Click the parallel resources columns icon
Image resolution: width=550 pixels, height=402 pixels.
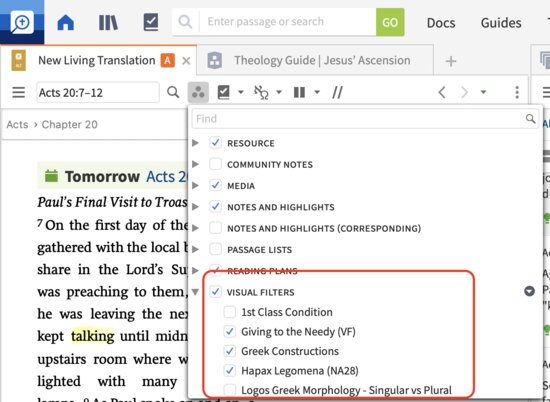point(299,93)
